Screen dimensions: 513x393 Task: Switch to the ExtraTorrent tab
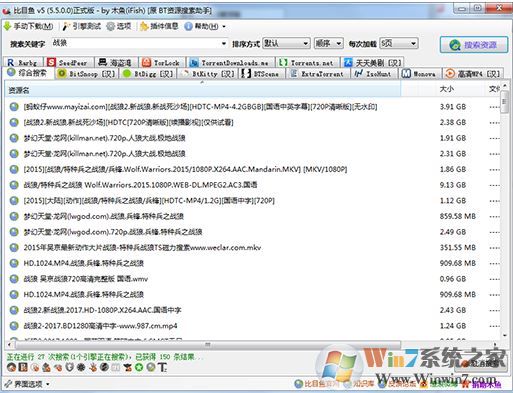coord(318,74)
